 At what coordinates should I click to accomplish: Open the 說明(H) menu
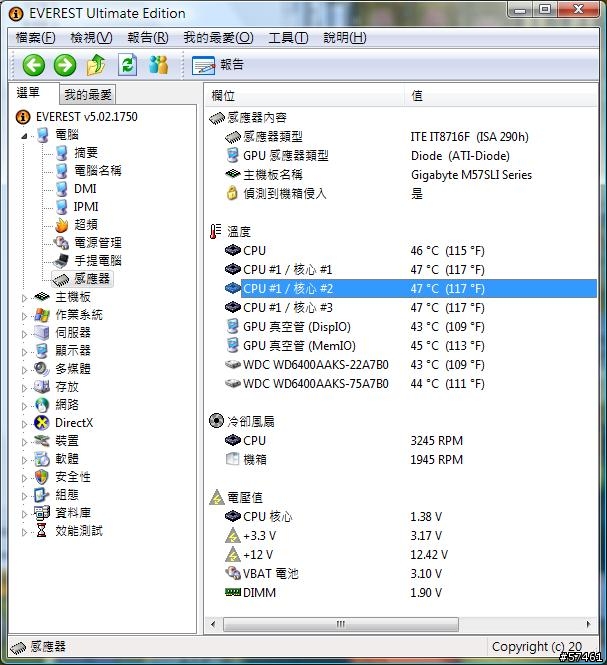coord(345,38)
